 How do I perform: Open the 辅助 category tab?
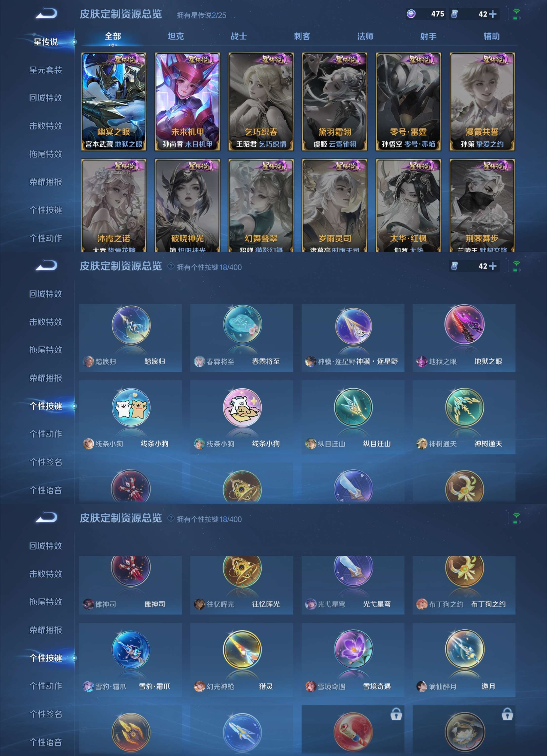point(492,36)
